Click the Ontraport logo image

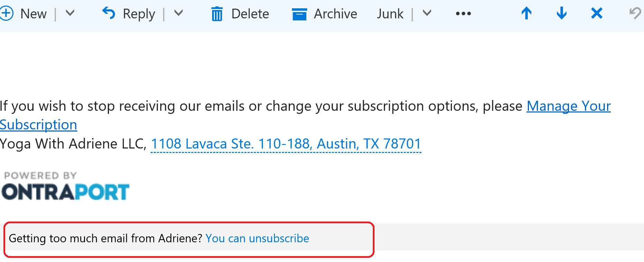point(65,186)
